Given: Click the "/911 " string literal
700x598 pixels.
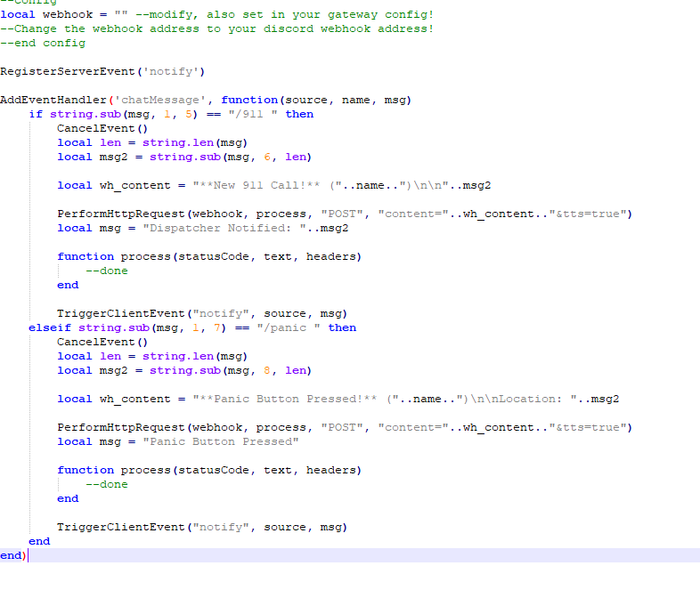Looking at the screenshot, I should pyautogui.click(x=253, y=115).
